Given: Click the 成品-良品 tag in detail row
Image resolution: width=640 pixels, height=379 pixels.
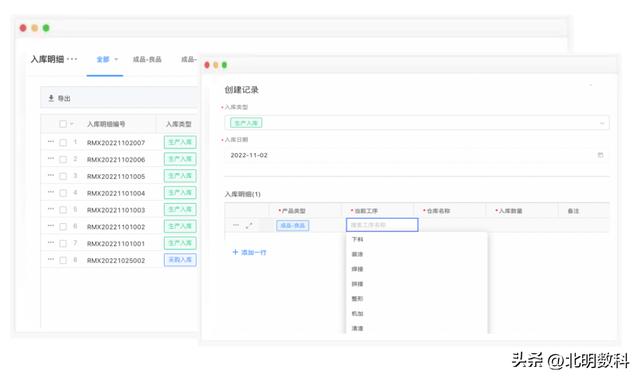Looking at the screenshot, I should click(x=293, y=226).
